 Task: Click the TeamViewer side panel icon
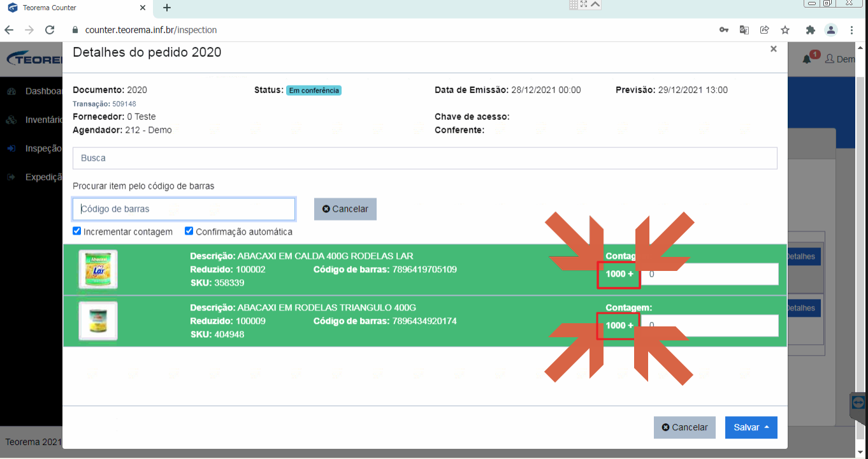[x=858, y=403]
